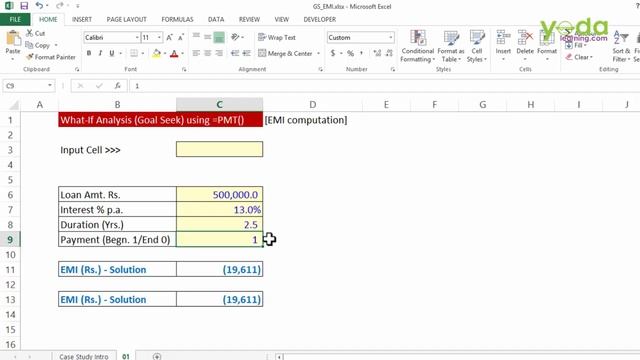Toggle Wrap Text
The image size is (640, 360).
[x=277, y=37]
